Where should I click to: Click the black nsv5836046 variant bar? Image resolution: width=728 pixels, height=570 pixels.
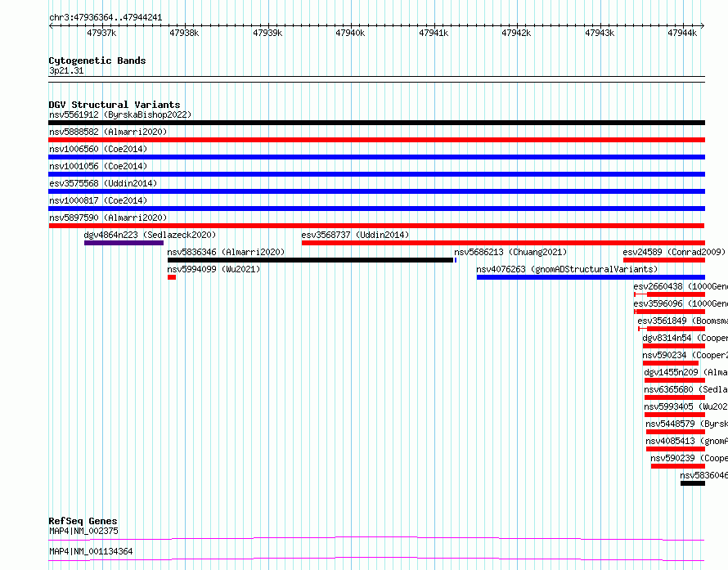[693, 483]
